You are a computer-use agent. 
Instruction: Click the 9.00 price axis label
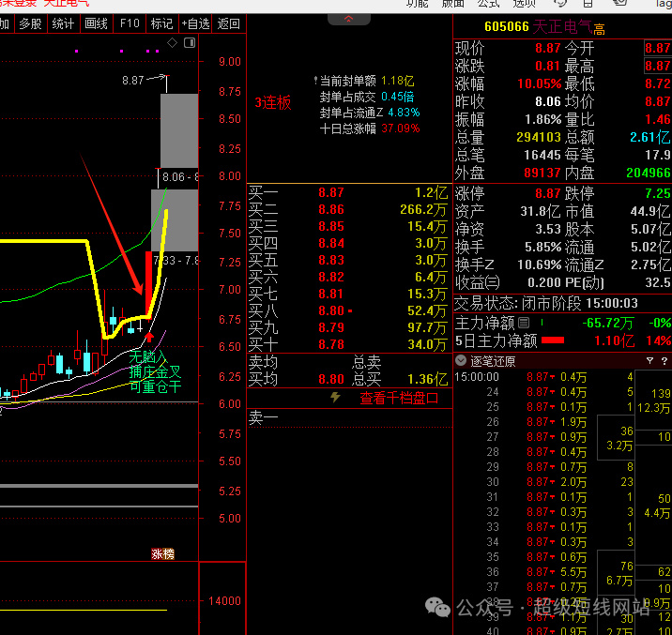tap(230, 62)
